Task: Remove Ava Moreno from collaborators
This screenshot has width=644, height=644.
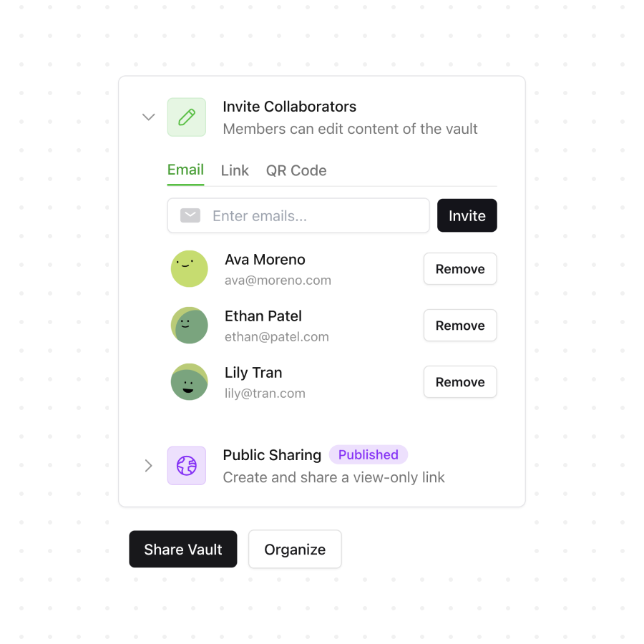Action: (459, 268)
